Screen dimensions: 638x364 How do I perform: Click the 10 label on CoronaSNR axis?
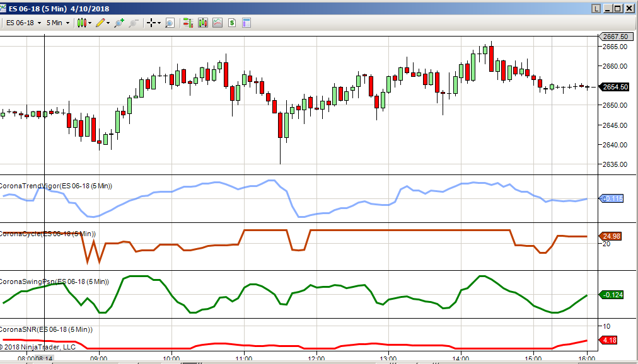[x=606, y=326]
